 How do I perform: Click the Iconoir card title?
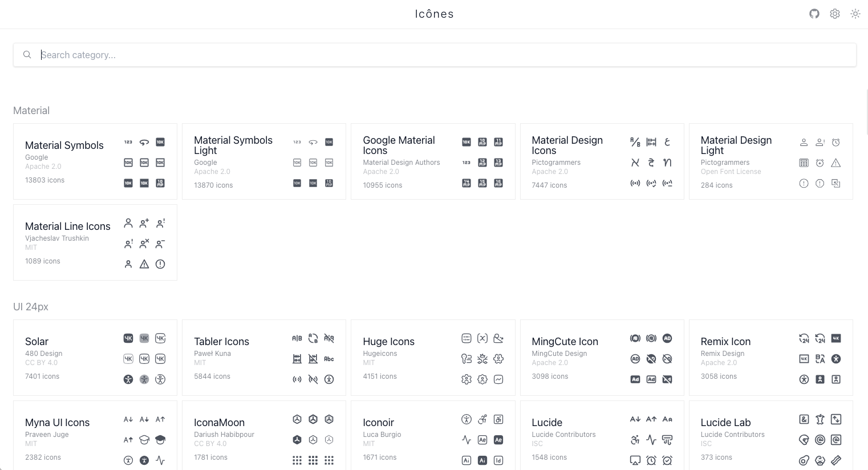[378, 423]
